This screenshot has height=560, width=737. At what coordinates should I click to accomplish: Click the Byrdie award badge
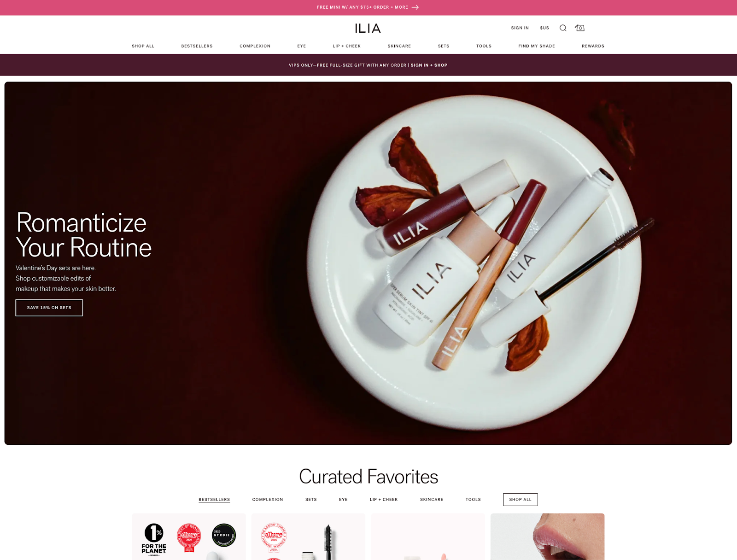pyautogui.click(x=224, y=535)
